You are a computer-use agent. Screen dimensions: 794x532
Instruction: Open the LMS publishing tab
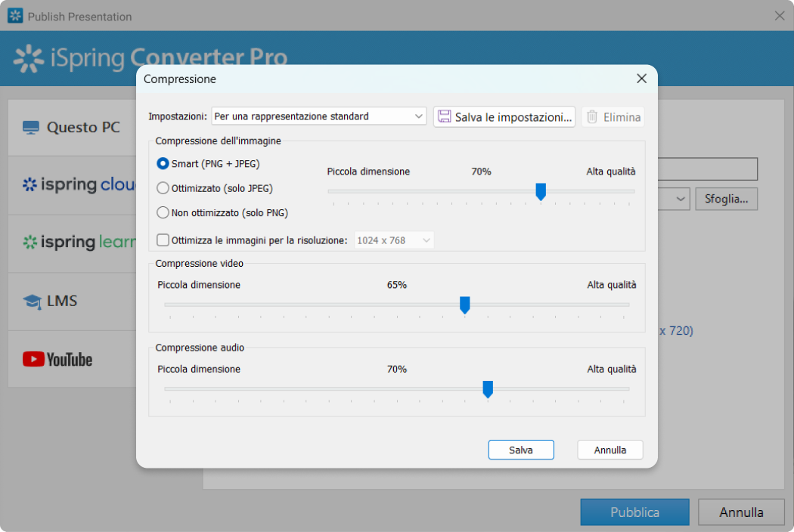pos(72,302)
